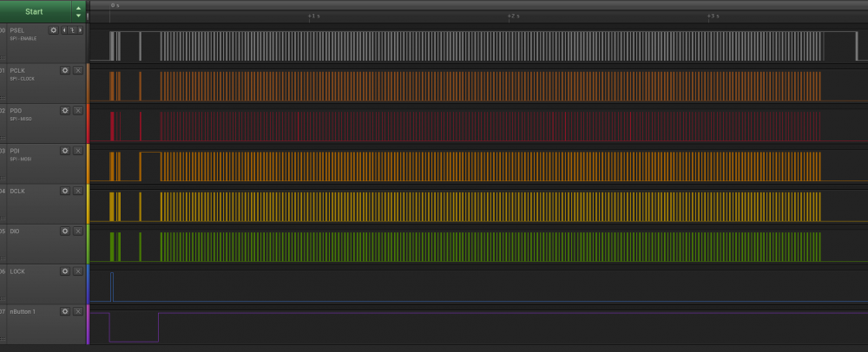Click left trigger arrow on PSEL channel
The width and height of the screenshot is (868, 352).
pos(63,29)
